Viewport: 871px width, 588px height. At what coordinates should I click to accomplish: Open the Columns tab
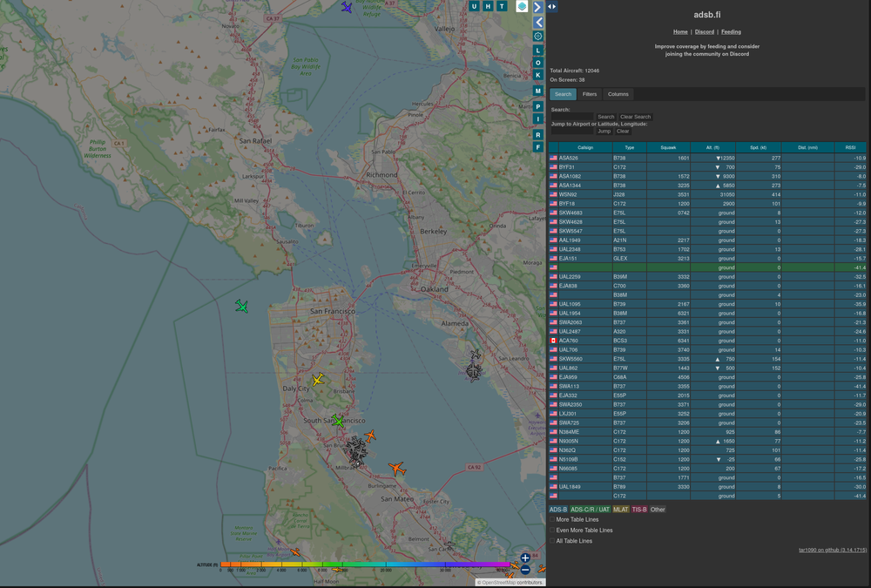[x=618, y=94]
